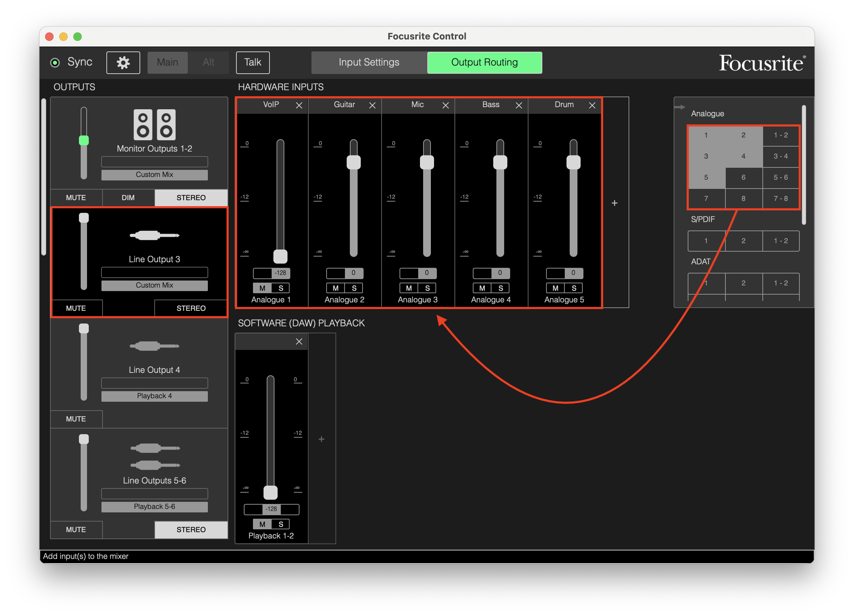Click the Mic channel fader handle
Image resolution: width=854 pixels, height=616 pixels.
pos(427,162)
